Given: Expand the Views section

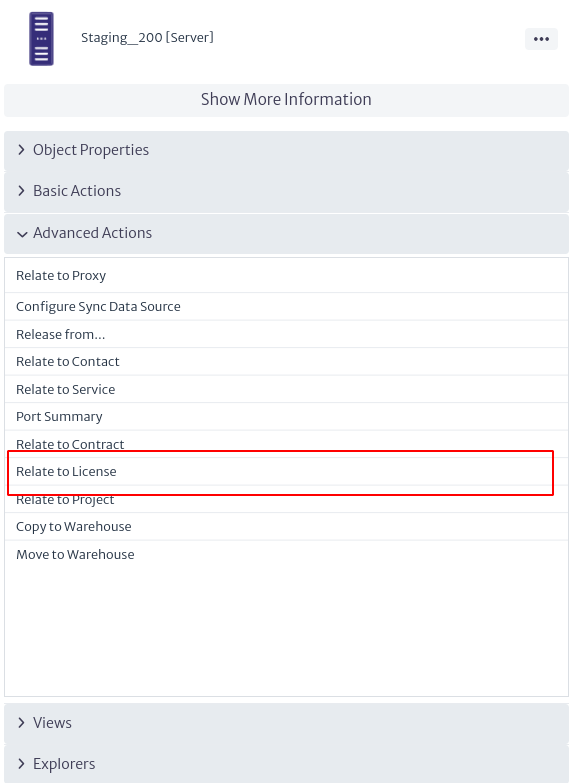Looking at the screenshot, I should 286,723.
